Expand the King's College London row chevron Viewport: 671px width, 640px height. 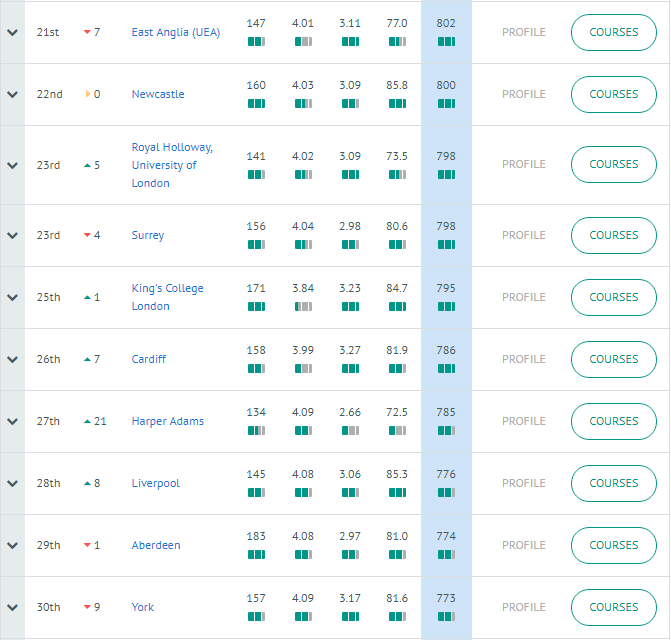(x=12, y=297)
